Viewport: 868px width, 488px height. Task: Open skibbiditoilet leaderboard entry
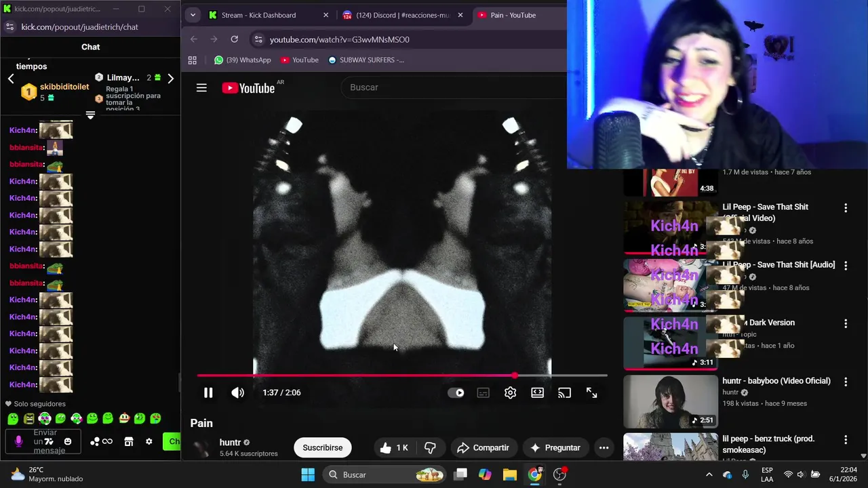point(54,92)
